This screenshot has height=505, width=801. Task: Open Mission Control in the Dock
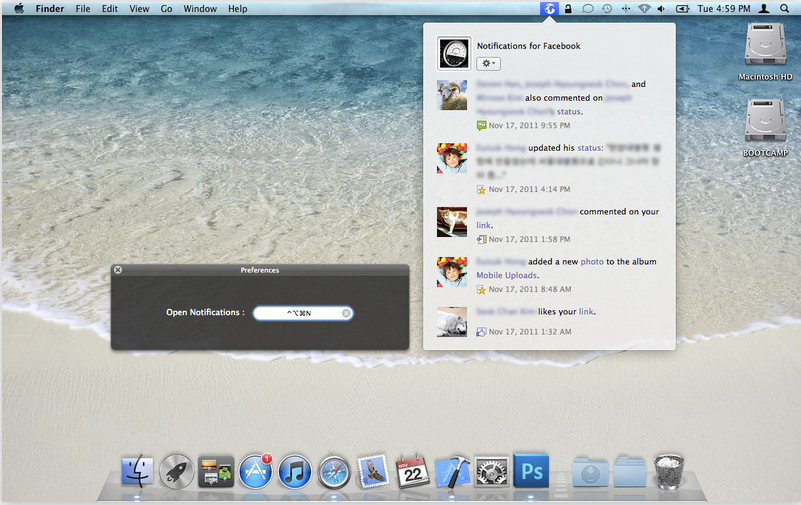216,471
